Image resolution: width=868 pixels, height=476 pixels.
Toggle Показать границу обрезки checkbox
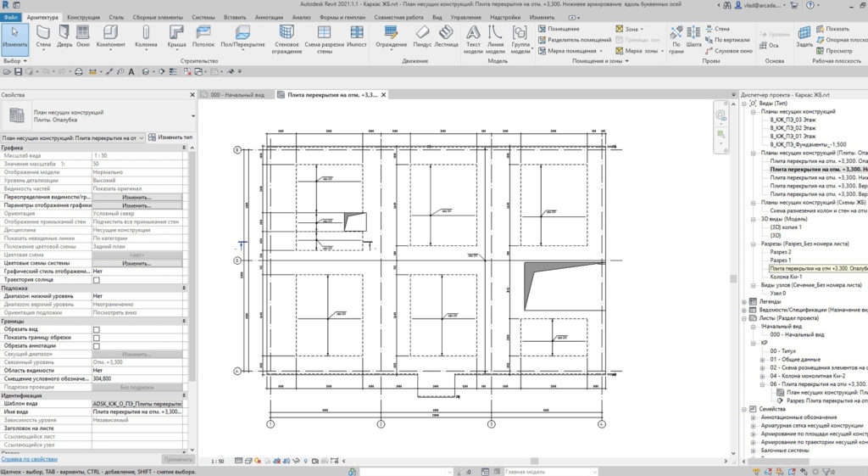96,338
